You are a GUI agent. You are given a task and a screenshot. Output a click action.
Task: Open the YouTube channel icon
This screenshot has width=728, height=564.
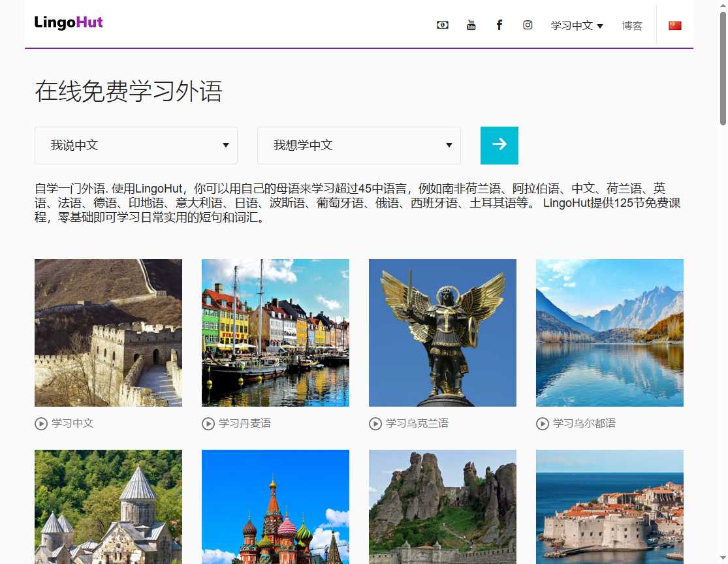click(x=471, y=25)
